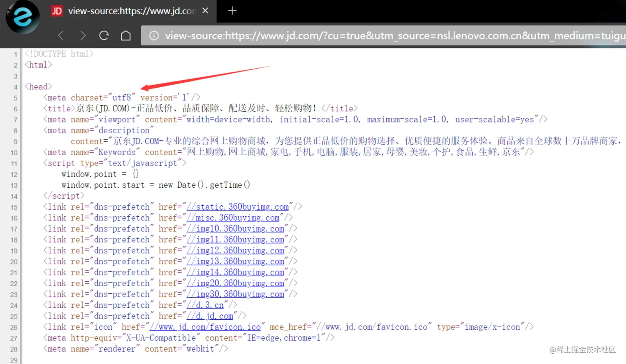
Task: Open the browser home page
Action: [x=126, y=36]
